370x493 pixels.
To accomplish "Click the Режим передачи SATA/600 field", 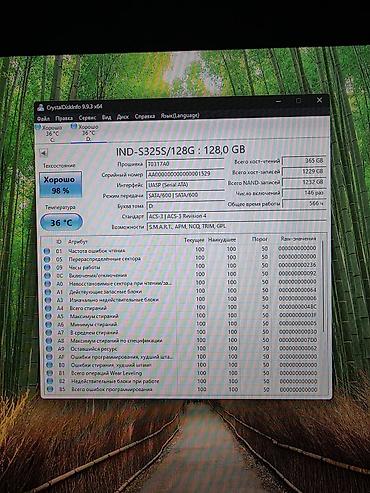I will [185, 195].
